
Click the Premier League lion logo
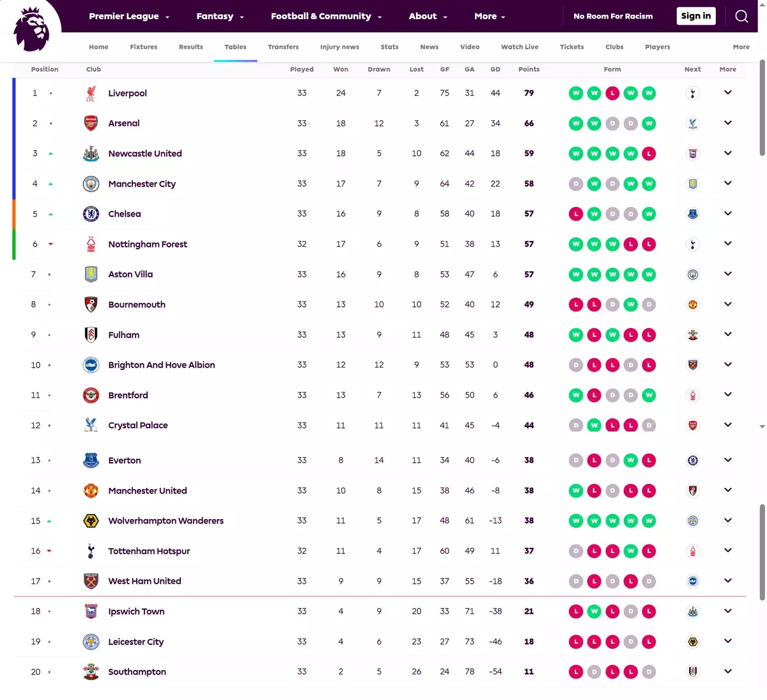click(x=31, y=29)
